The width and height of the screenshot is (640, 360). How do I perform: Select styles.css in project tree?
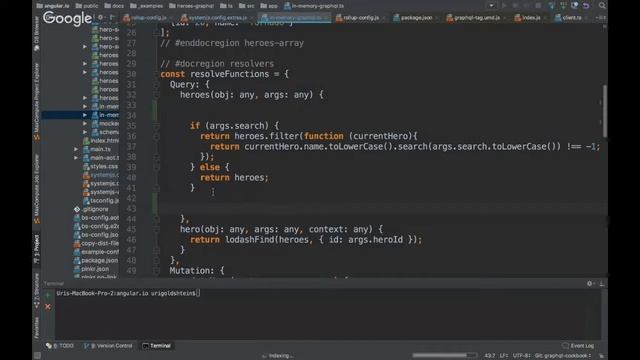pos(101,167)
